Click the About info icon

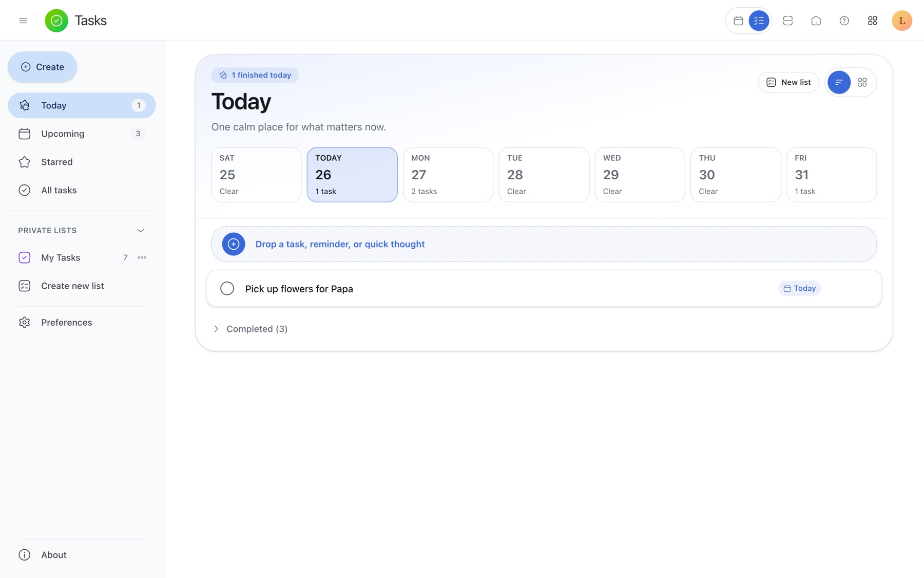point(25,555)
